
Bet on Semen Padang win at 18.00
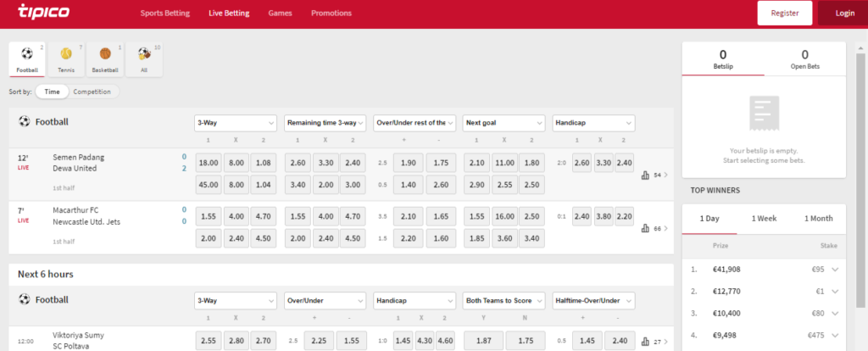[x=209, y=163]
